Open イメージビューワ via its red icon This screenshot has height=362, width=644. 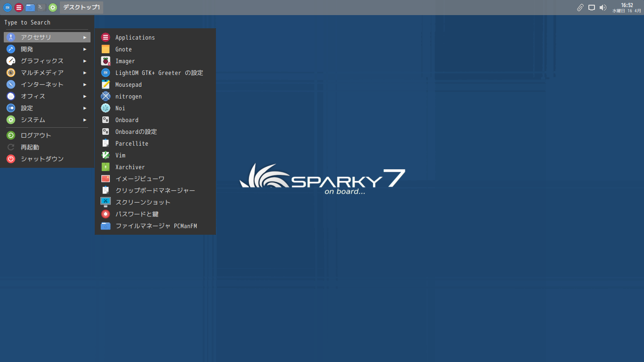106,179
